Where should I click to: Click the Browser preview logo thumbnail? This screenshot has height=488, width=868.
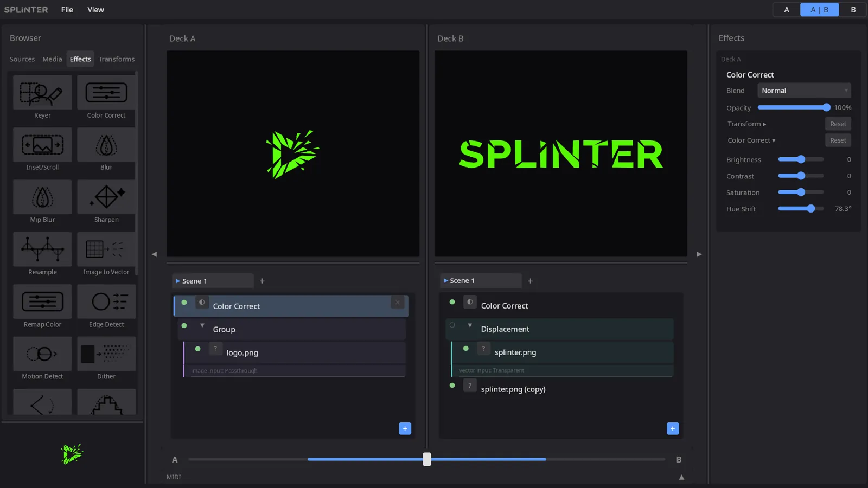click(72, 454)
